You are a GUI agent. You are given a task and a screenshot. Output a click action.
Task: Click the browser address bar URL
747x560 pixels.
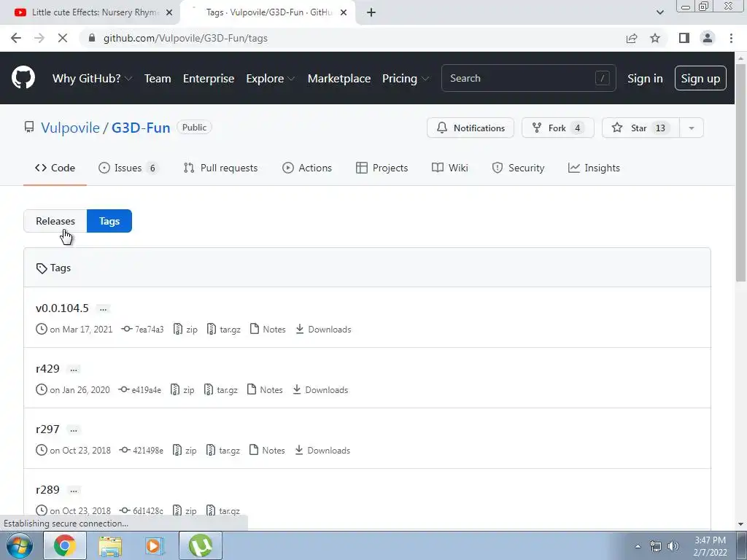click(x=185, y=38)
